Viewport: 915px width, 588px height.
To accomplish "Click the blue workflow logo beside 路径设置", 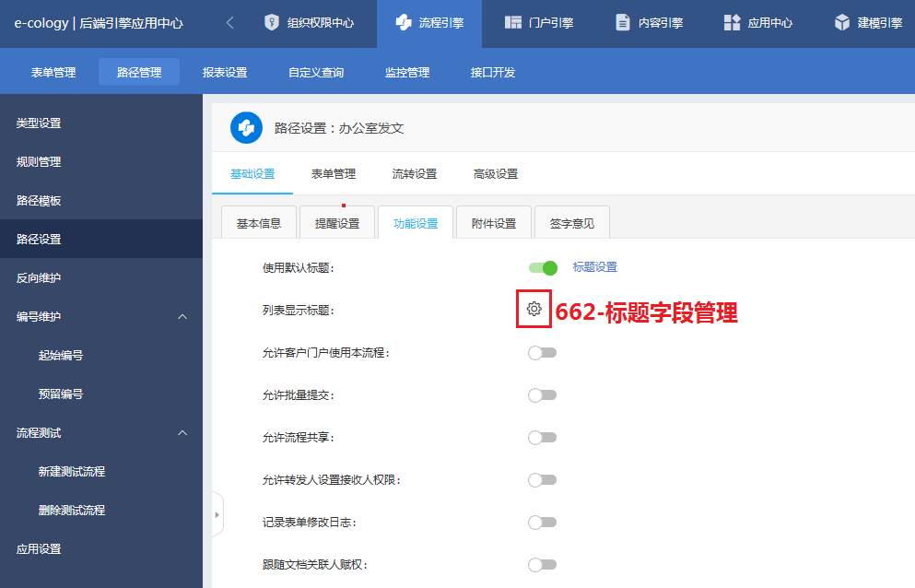I will [x=246, y=128].
